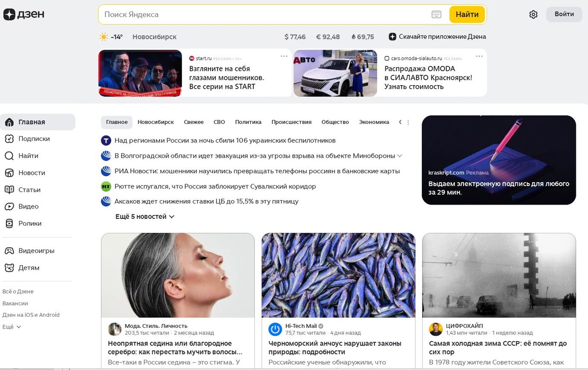Click the Dzen logo
Viewport: 588px width, 370px height.
tap(24, 14)
